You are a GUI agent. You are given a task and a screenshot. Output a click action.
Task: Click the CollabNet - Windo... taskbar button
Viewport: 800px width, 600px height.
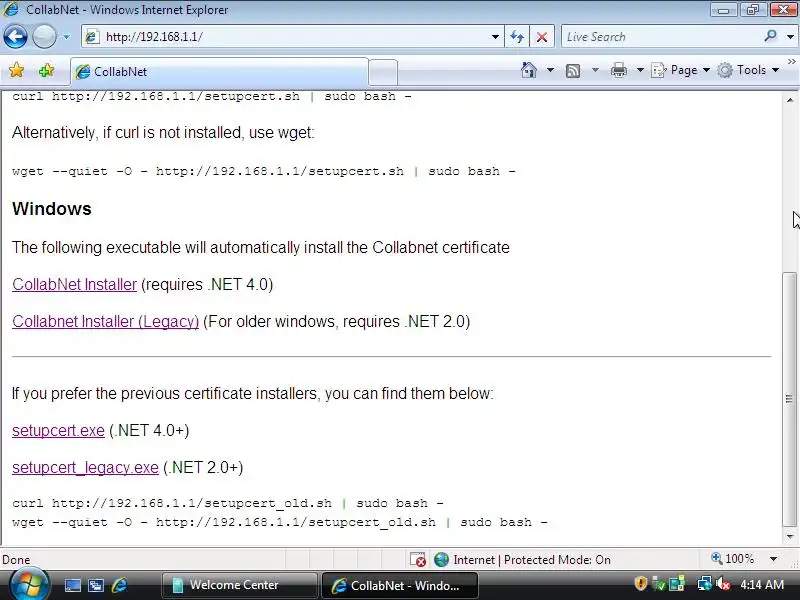pyautogui.click(x=399, y=585)
